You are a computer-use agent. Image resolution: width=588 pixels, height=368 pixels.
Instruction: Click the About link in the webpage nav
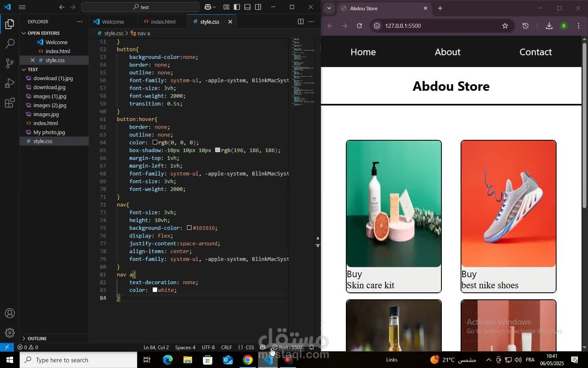[x=448, y=52]
